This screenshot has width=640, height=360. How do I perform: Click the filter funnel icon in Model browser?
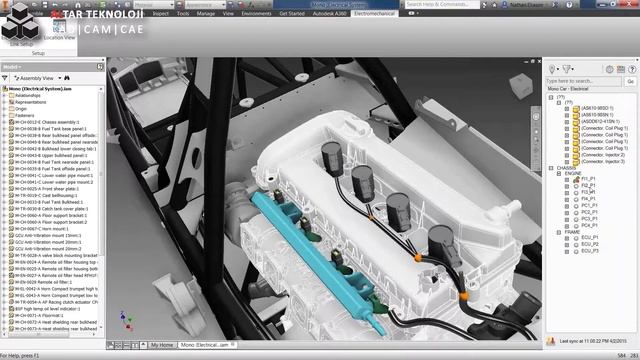pyautogui.click(x=5, y=78)
